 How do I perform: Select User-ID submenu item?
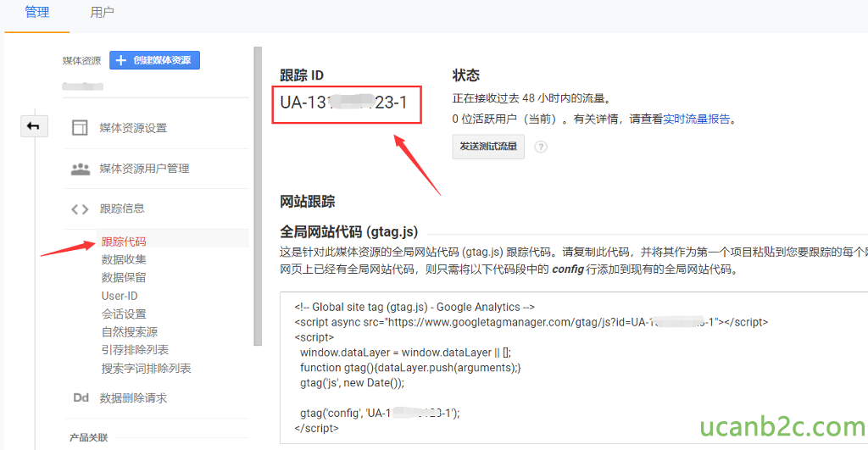[120, 296]
